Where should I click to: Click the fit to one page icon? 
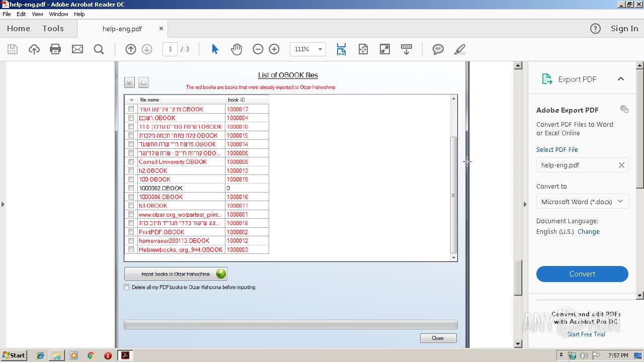tap(363, 49)
